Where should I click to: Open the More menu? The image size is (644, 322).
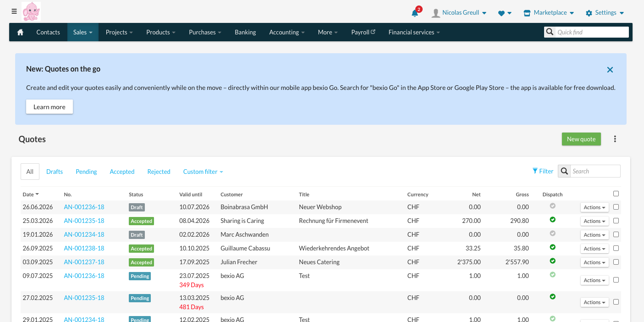(x=328, y=32)
